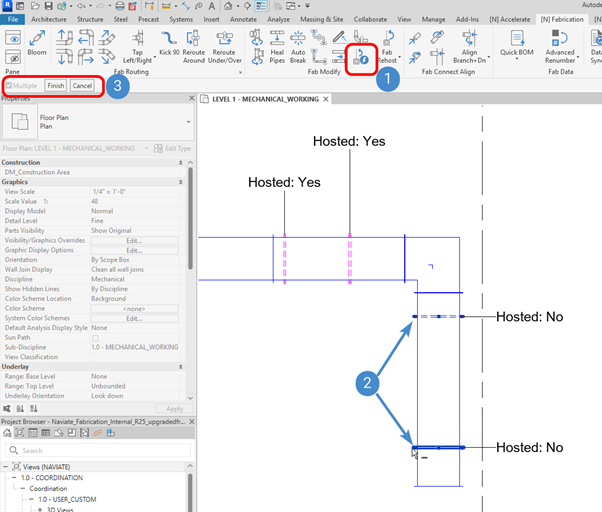Click Edit for Visibility/Graphics Overrides
This screenshot has width=602, height=512.
pos(134,241)
